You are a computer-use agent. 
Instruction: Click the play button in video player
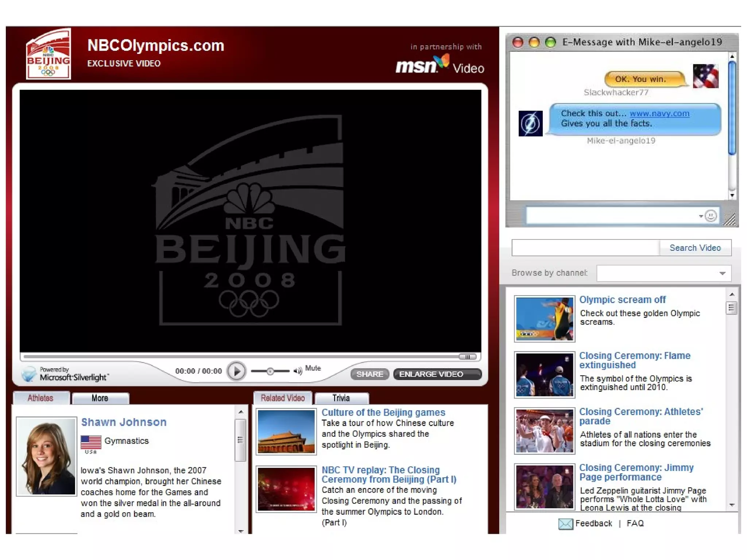tap(236, 372)
